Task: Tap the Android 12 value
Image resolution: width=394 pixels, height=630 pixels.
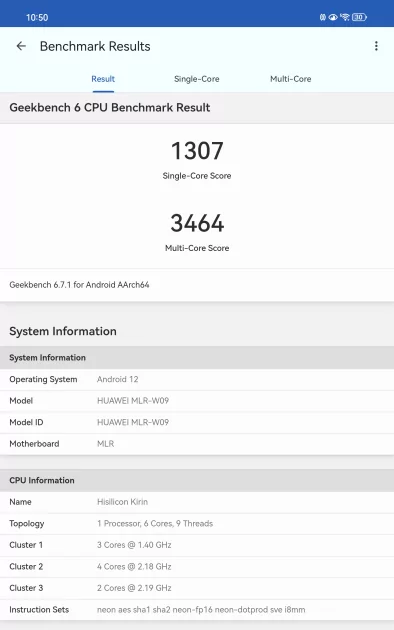Action: [x=118, y=379]
